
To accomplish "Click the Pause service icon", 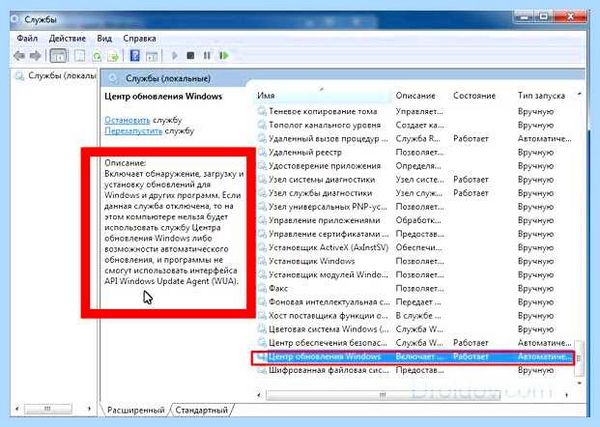I will click(207, 56).
